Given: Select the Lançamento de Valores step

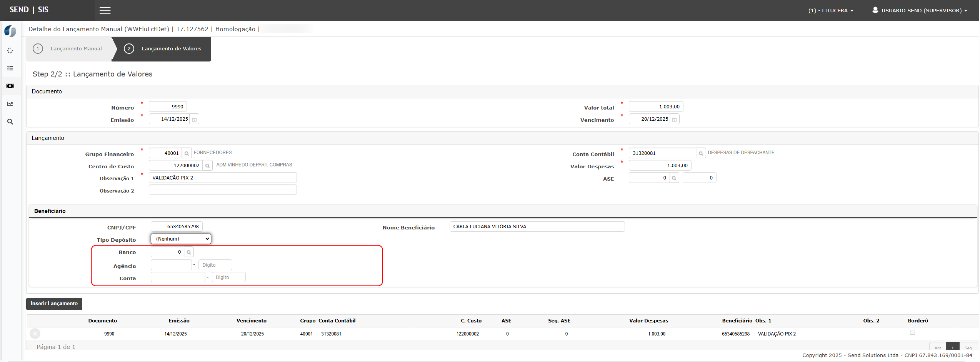Looking at the screenshot, I should coord(163,49).
